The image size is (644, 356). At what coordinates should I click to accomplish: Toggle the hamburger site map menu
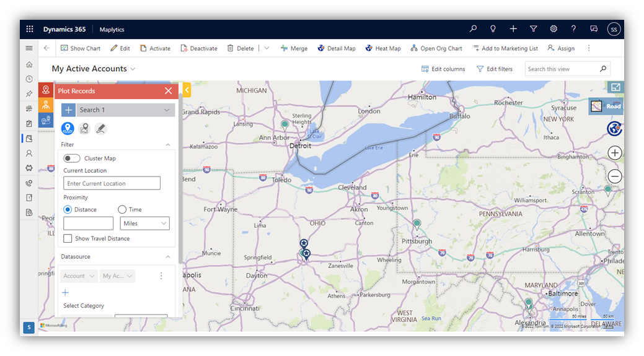[29, 48]
